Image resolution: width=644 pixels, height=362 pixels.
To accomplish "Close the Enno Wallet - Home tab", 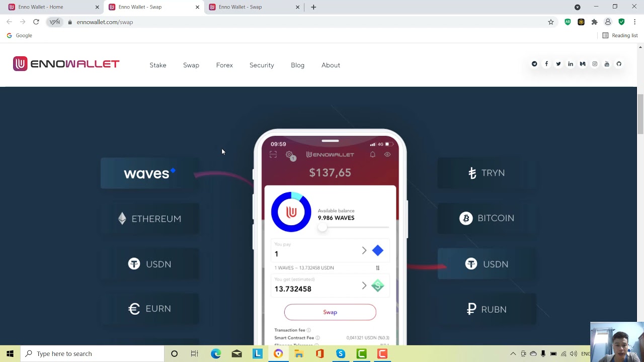I will 97,7.
